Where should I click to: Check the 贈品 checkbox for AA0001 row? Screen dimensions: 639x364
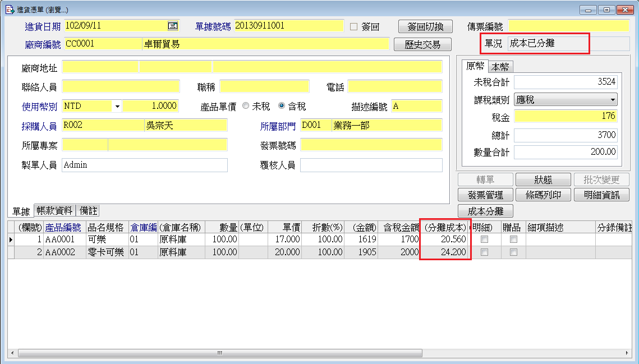point(513,239)
